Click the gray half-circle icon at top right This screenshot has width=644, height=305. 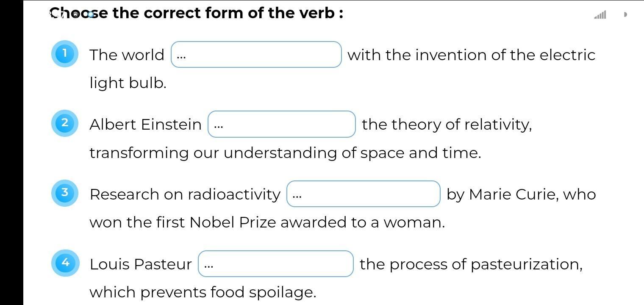[625, 14]
